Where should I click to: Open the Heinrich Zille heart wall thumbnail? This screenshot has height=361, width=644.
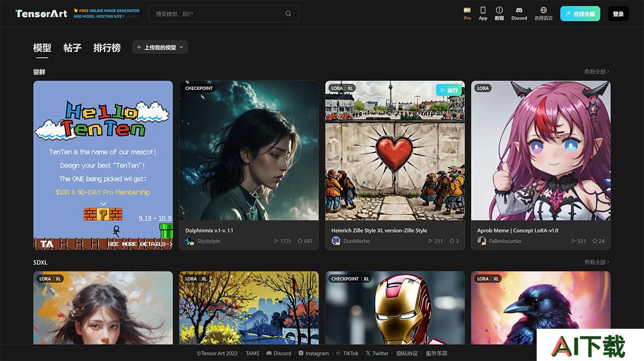click(x=395, y=150)
